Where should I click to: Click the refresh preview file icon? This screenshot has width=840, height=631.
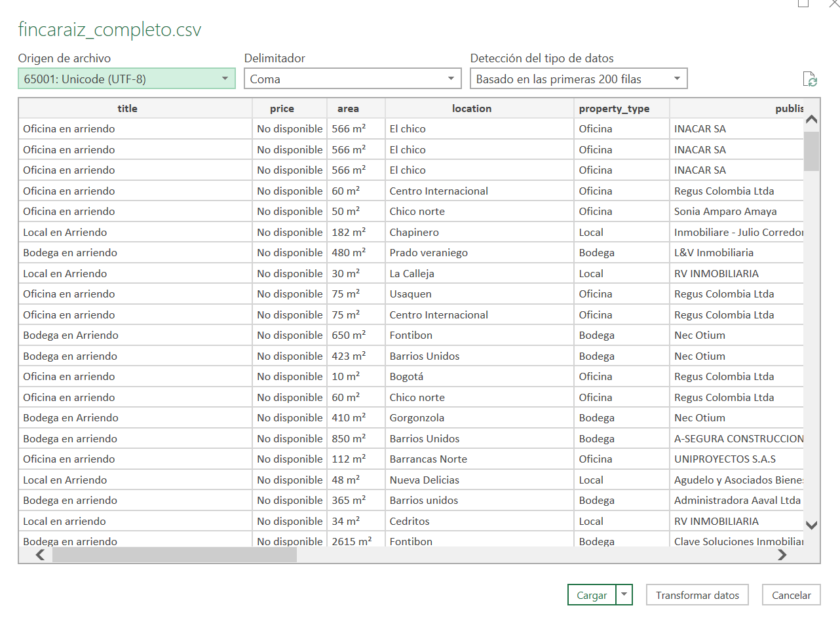point(810,79)
